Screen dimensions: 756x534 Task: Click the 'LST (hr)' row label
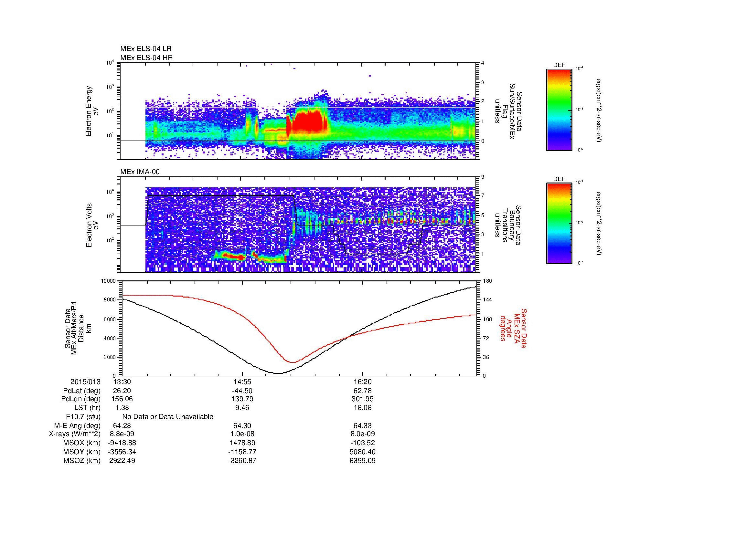pyautogui.click(x=87, y=408)
